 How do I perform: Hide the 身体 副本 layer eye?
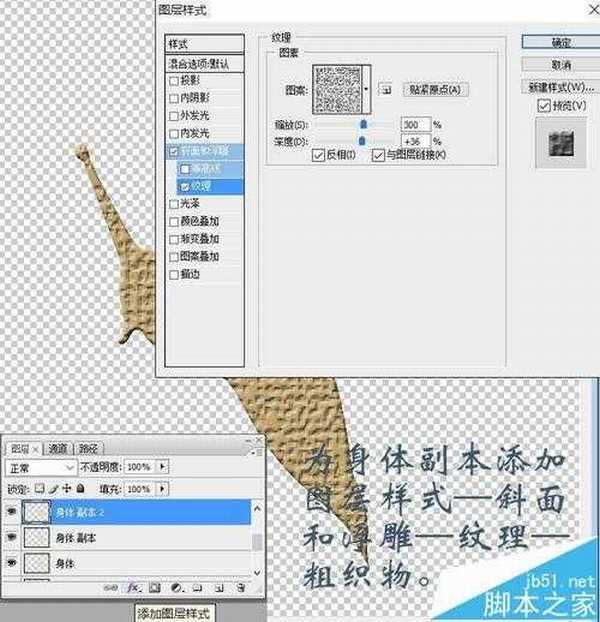pyautogui.click(x=12, y=537)
